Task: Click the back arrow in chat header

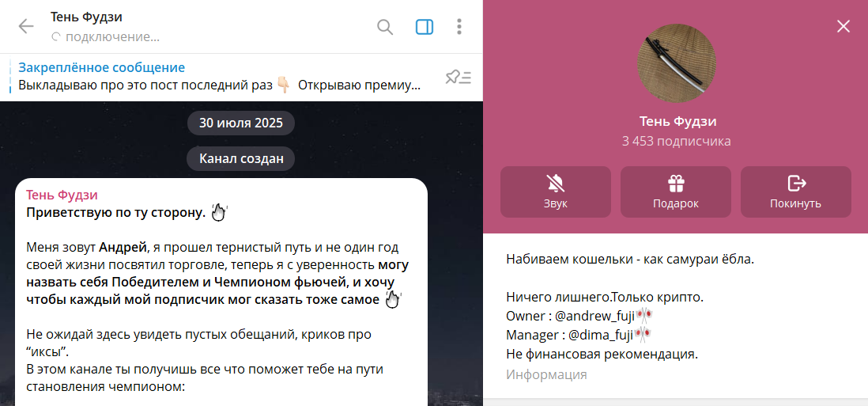Action: point(26,26)
